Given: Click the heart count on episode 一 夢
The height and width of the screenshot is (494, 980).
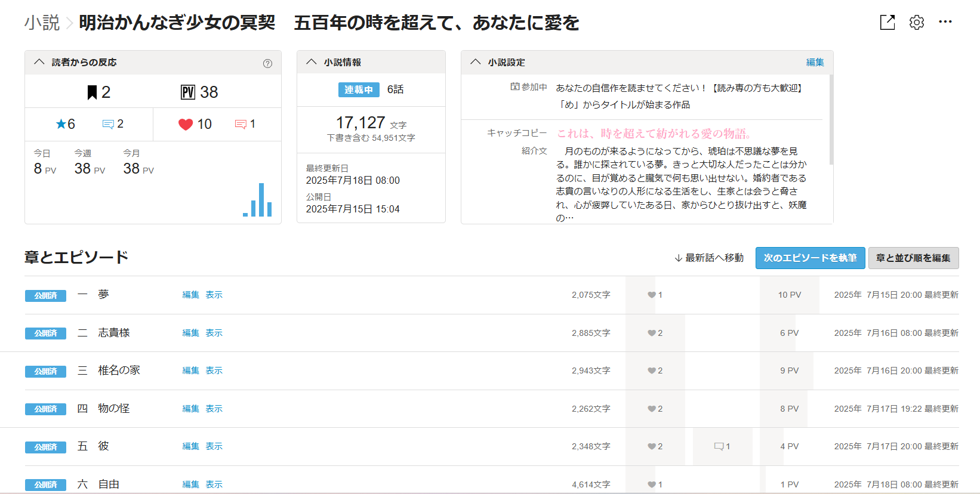Looking at the screenshot, I should [655, 295].
